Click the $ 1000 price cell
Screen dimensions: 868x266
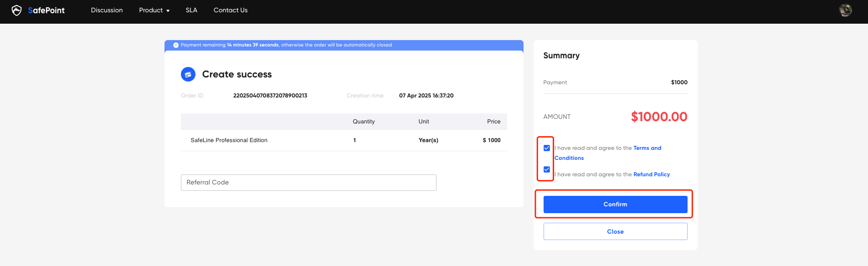click(x=492, y=140)
